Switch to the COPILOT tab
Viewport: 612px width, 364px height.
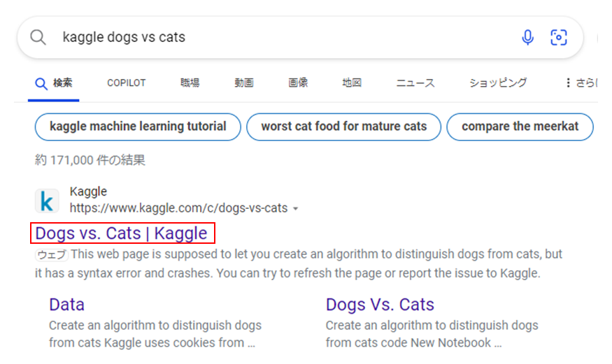click(x=126, y=83)
